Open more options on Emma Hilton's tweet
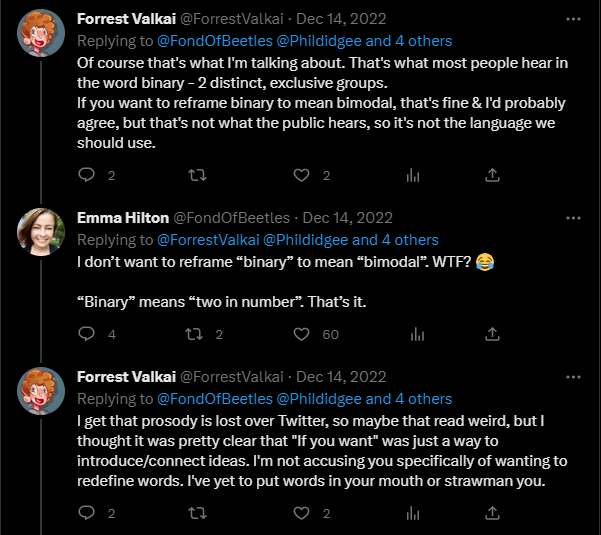The height and width of the screenshot is (535, 601). pos(573,218)
